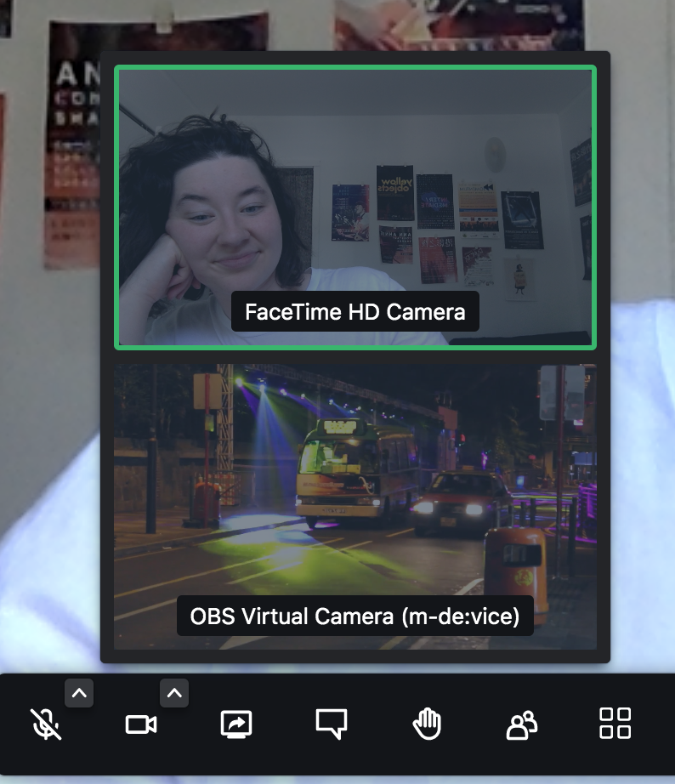
Task: Expand audio options arrow above the microphone
Action: pyautogui.click(x=79, y=693)
